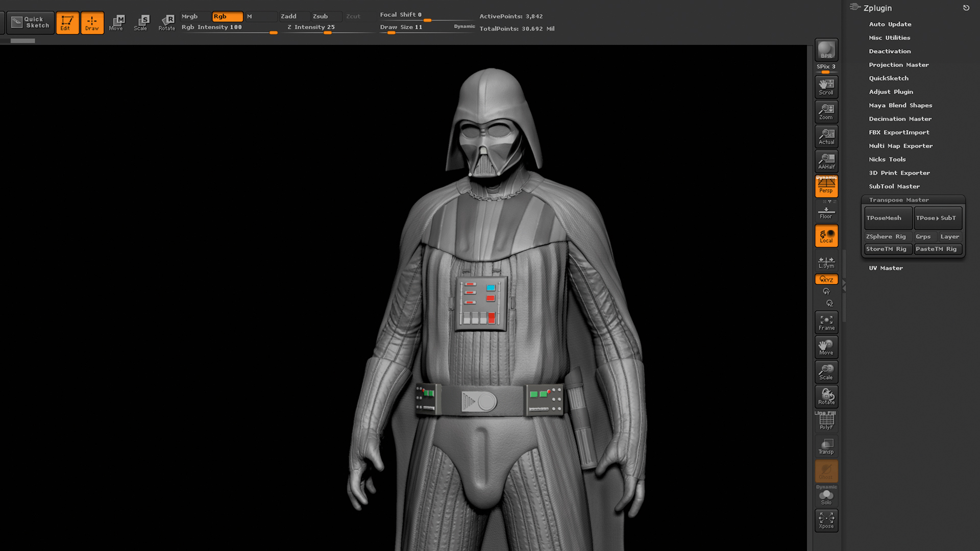The height and width of the screenshot is (551, 980).
Task: Expand Deactivation section
Action: pyautogui.click(x=890, y=51)
